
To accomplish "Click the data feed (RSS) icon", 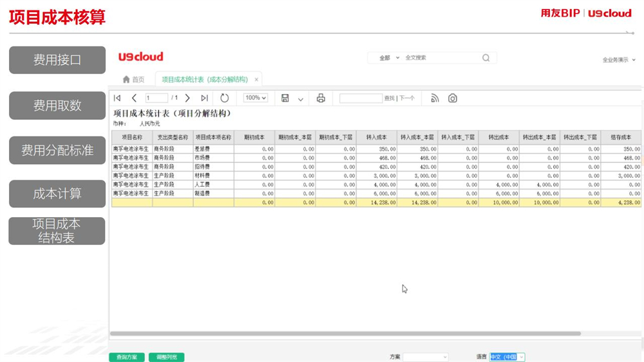I will (435, 98).
